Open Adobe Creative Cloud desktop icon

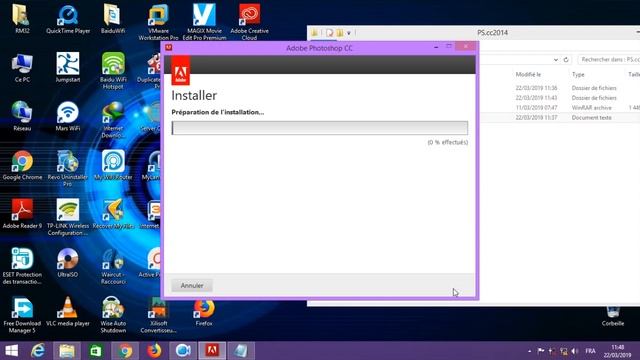tap(249, 22)
